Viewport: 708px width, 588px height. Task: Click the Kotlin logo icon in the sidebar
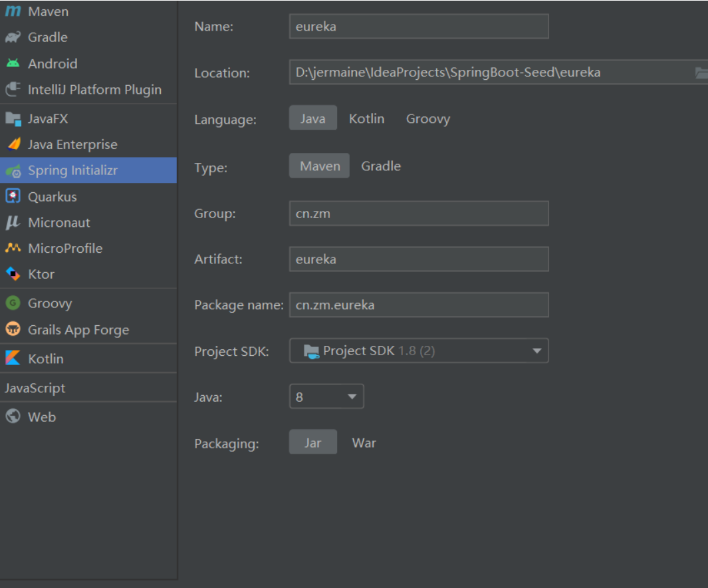click(x=13, y=358)
